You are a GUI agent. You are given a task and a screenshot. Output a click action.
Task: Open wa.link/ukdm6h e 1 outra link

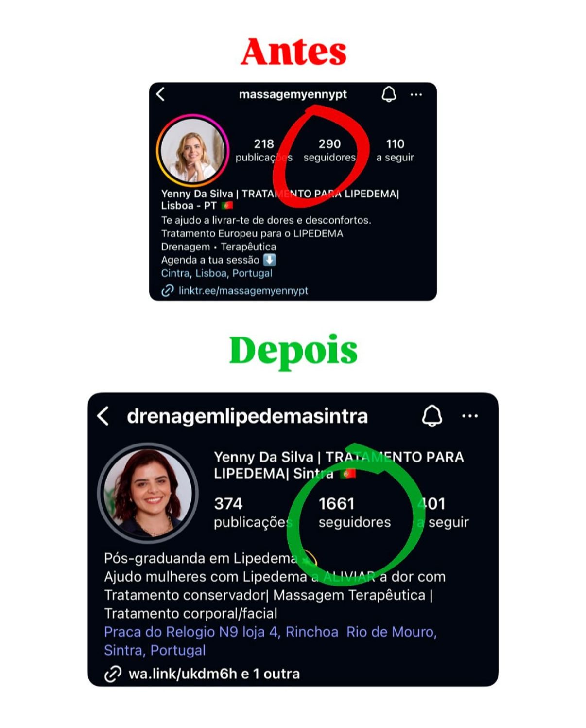[214, 674]
